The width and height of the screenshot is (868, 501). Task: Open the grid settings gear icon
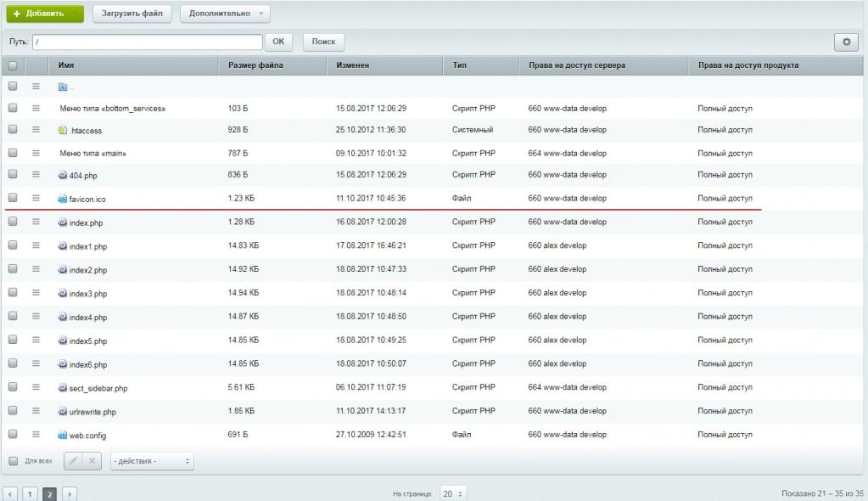point(845,42)
